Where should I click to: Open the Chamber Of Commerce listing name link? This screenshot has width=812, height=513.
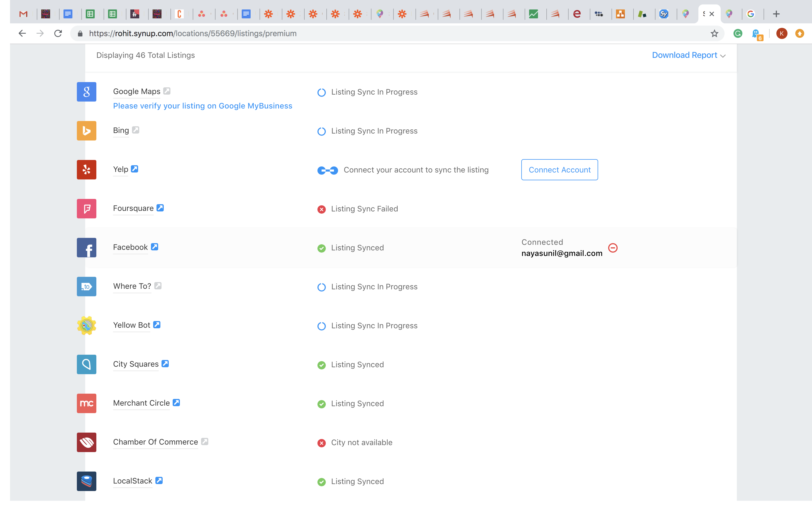click(x=155, y=442)
